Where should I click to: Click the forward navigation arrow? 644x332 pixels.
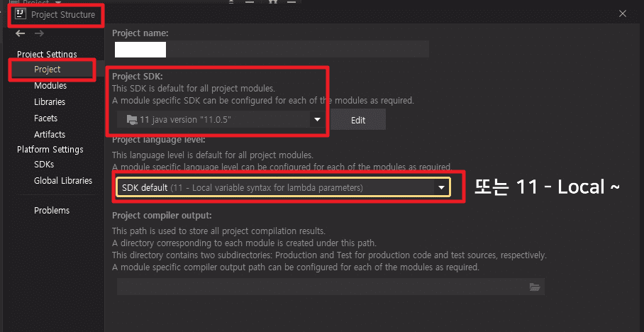[39, 33]
